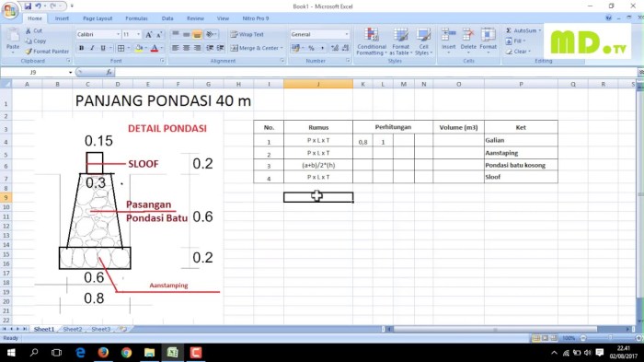
Task: Toggle Middle Align vertical alignment
Action: [x=187, y=35]
